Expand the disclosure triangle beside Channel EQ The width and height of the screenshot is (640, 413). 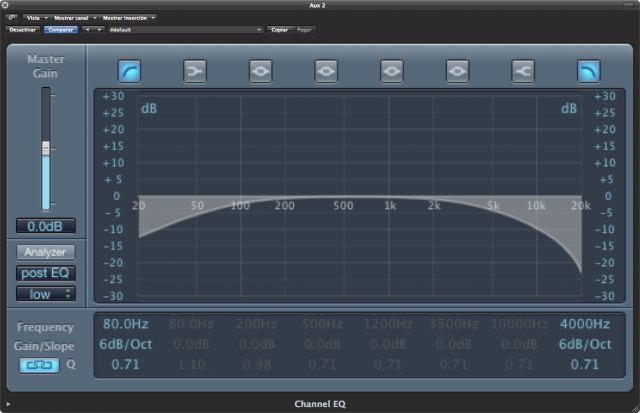point(8,404)
